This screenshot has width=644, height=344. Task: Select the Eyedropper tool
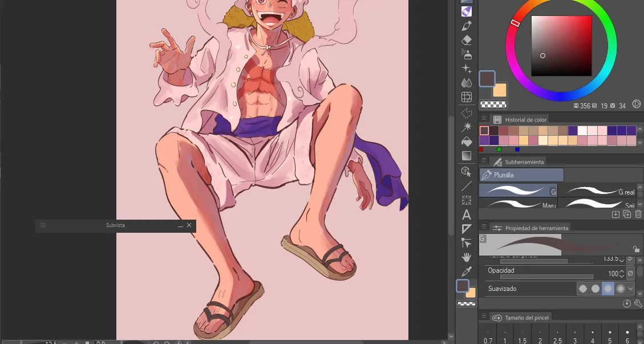tap(466, 271)
